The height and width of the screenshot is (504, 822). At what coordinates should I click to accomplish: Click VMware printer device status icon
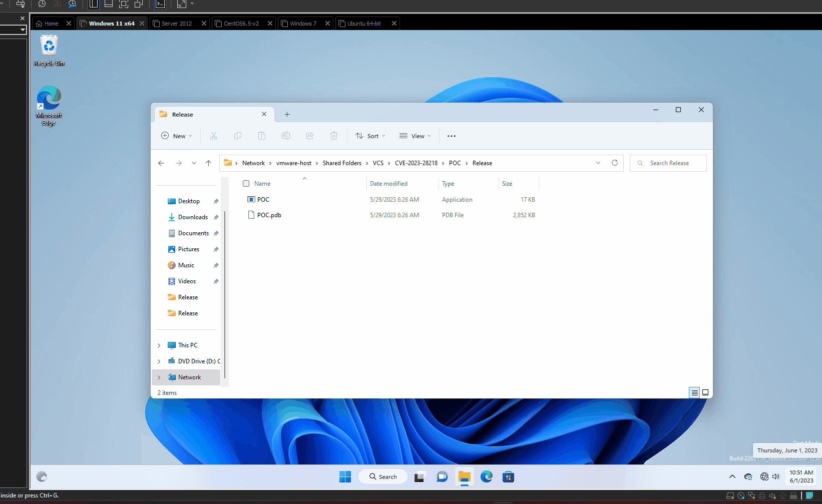pyautogui.click(x=762, y=496)
